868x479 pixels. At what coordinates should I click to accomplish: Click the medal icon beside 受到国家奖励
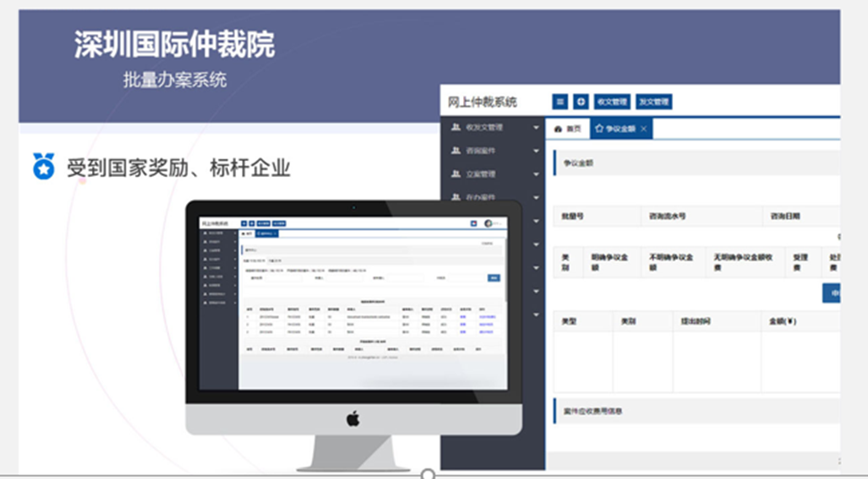43,166
